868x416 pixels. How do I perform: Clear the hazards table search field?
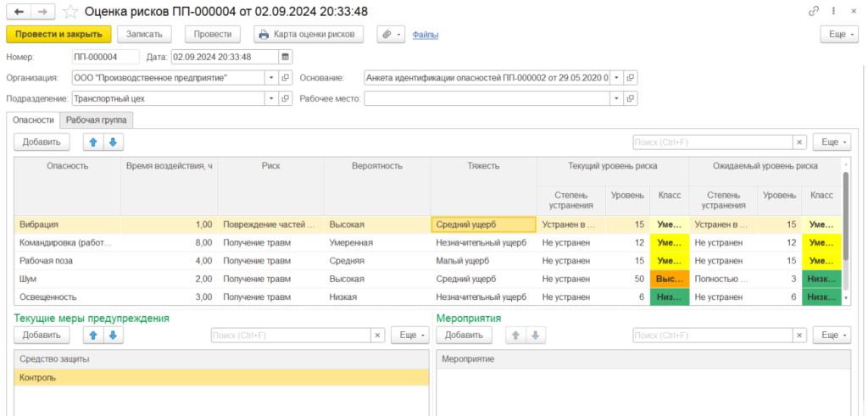pos(798,142)
